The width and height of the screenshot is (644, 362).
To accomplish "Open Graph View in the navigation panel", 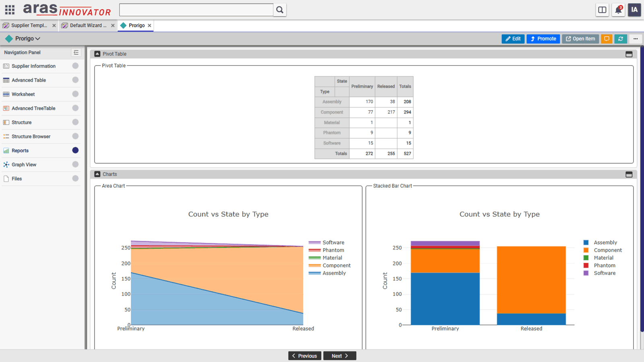I will click(24, 165).
